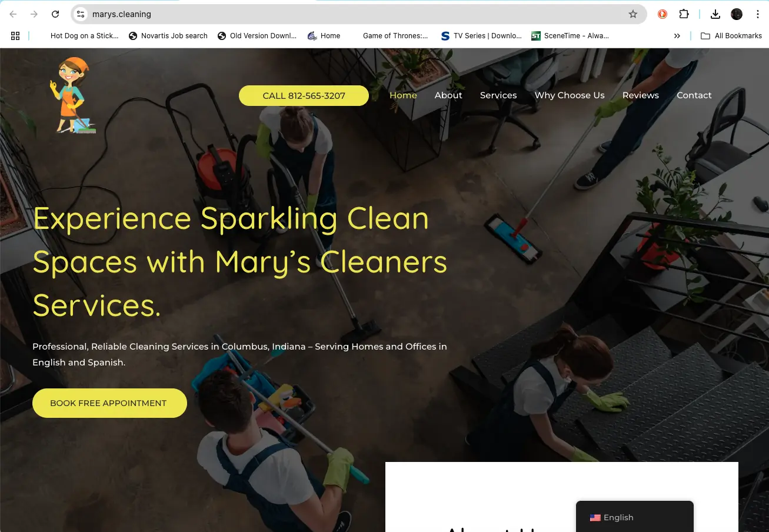Open the Reviews navigation item
The width and height of the screenshot is (769, 532).
[641, 95]
